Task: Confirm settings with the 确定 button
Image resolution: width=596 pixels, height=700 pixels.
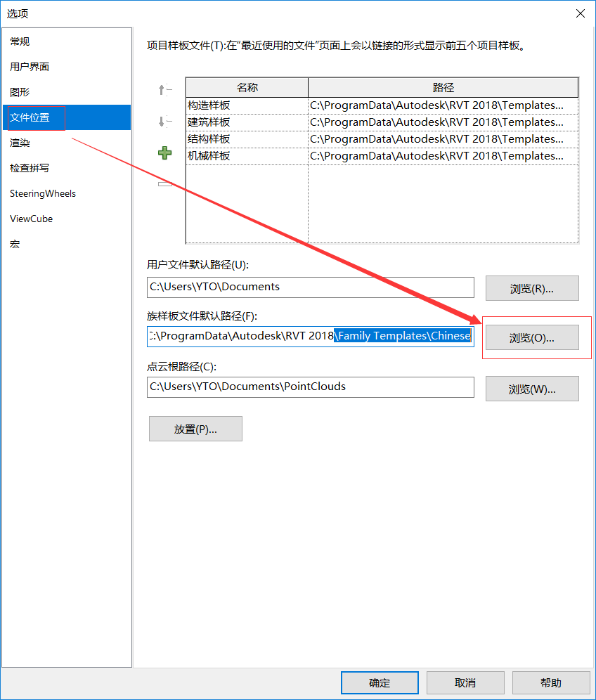Action: (380, 682)
